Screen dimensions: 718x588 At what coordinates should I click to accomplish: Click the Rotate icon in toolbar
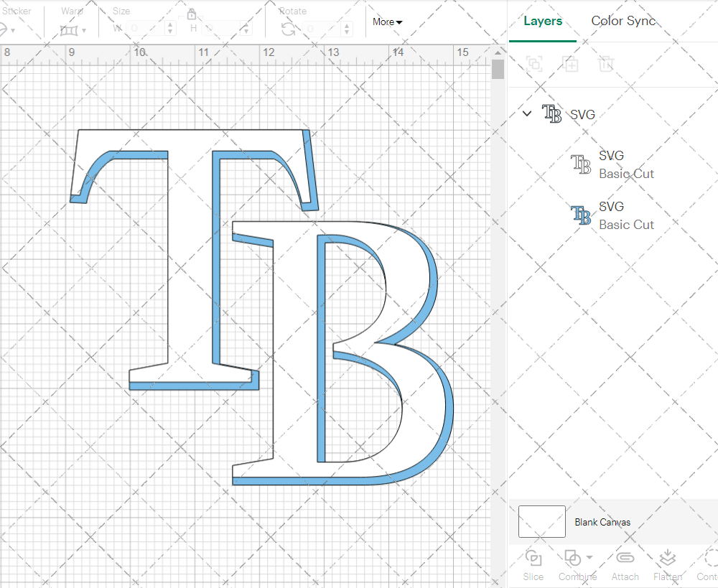coord(288,29)
